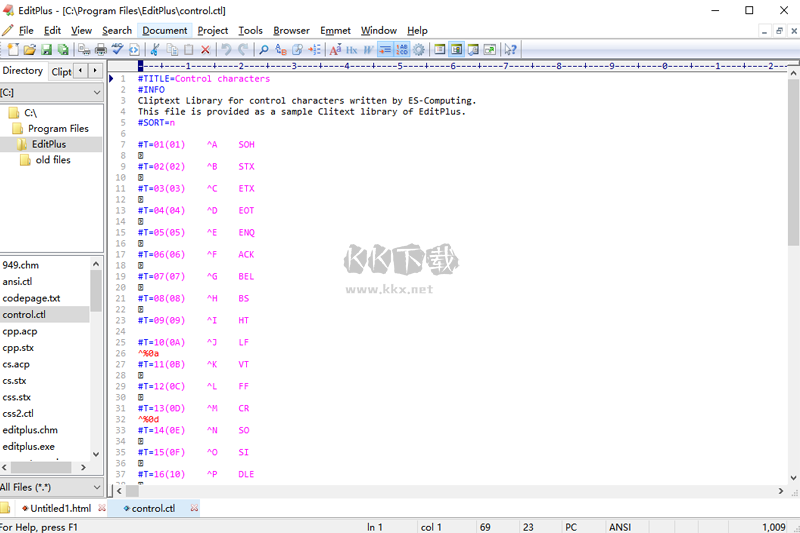Run spell check from the toolbar

(x=118, y=49)
